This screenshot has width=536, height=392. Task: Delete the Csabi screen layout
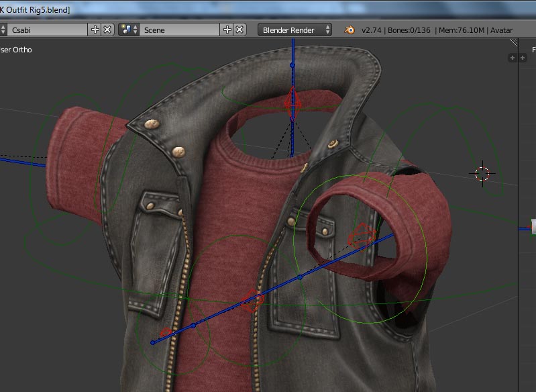point(107,30)
